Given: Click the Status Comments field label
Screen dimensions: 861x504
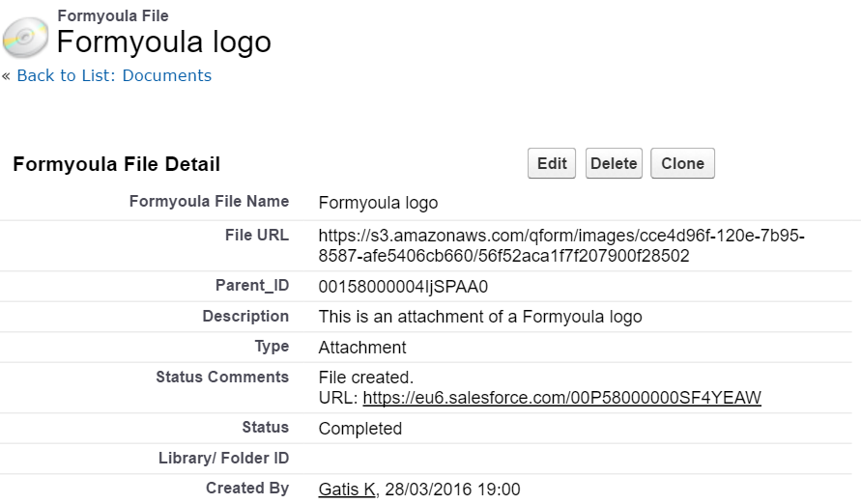Looking at the screenshot, I should (222, 377).
